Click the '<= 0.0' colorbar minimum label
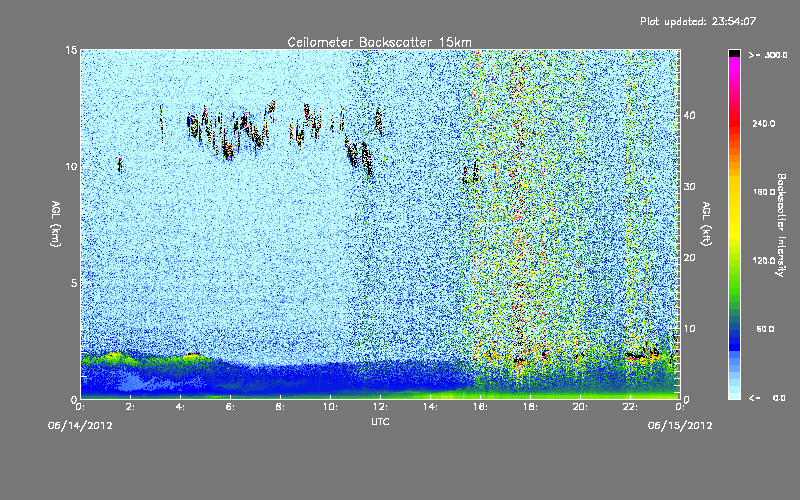The width and height of the screenshot is (800, 500). tap(767, 398)
